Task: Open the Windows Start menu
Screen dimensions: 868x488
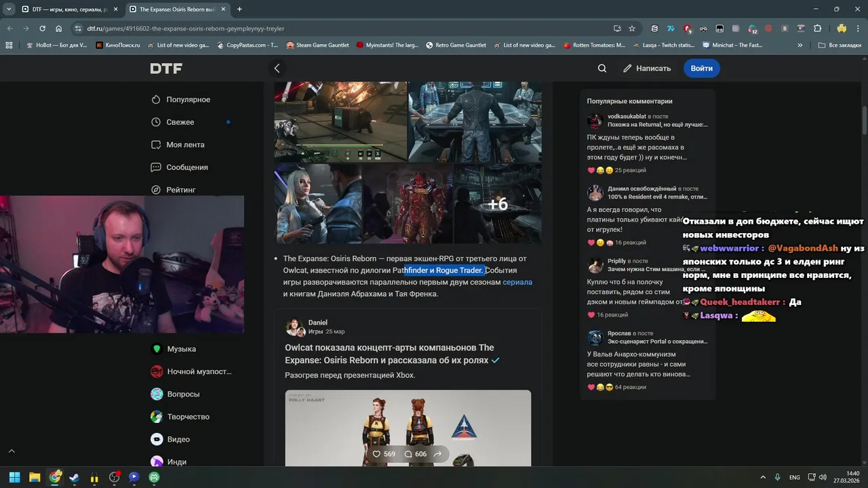Action: point(14,477)
